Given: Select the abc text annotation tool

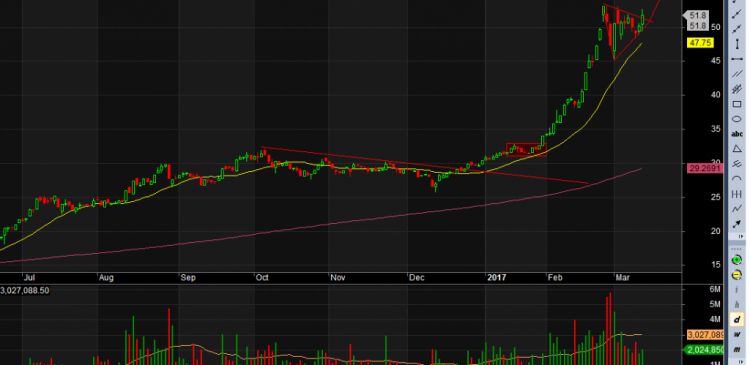Looking at the screenshot, I should [x=737, y=134].
